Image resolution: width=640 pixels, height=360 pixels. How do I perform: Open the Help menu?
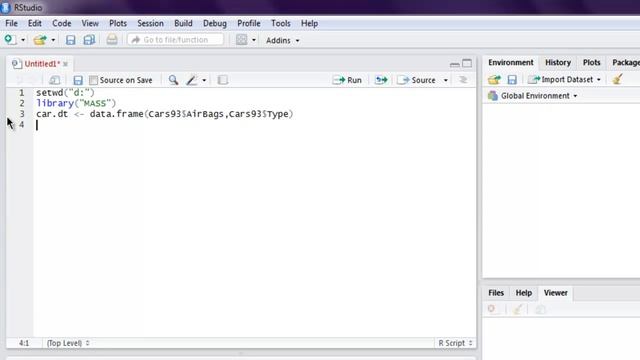point(309,23)
